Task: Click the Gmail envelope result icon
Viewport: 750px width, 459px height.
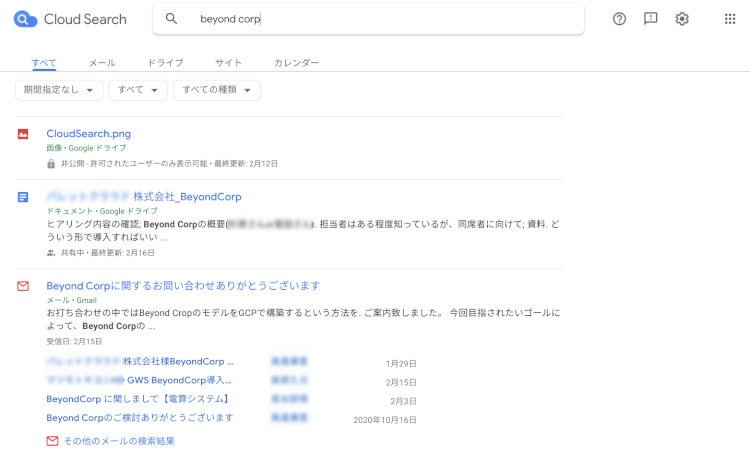Action: tap(23, 286)
